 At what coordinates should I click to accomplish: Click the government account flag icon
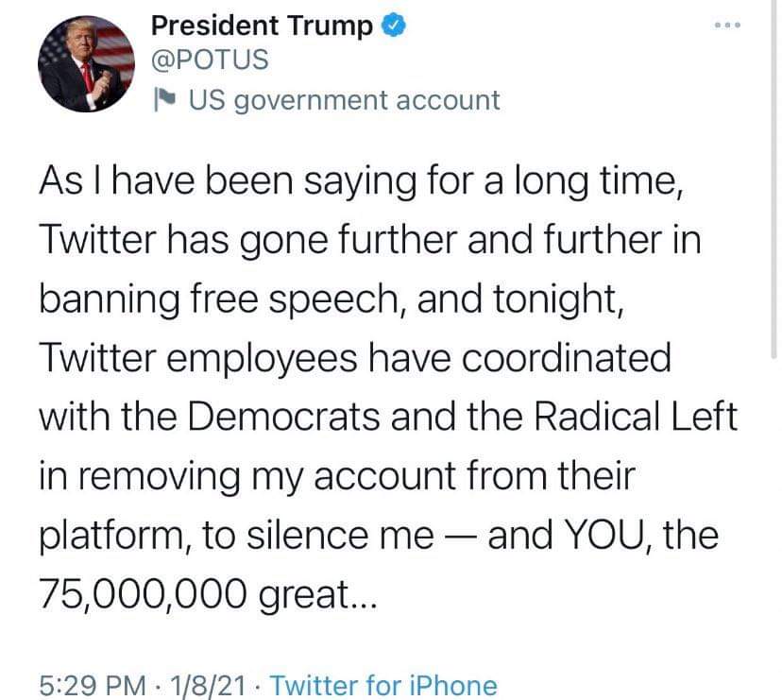164,99
